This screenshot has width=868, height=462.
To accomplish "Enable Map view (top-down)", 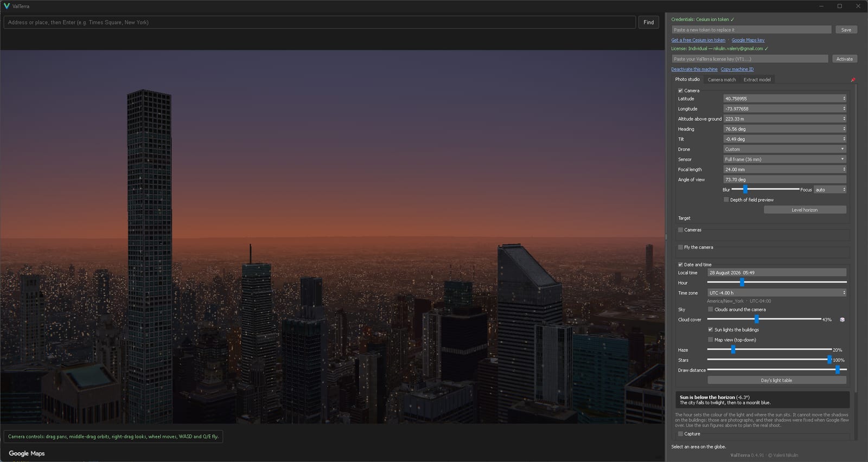I will [x=711, y=340].
